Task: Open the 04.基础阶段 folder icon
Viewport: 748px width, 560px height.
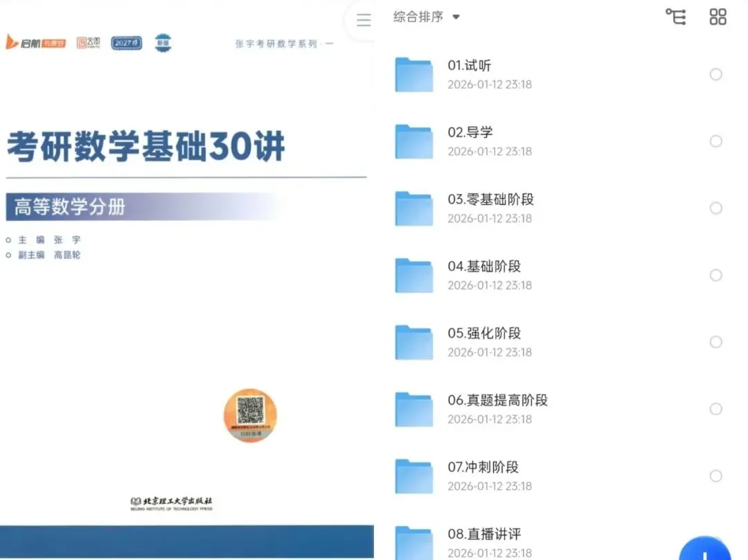Action: coord(413,276)
